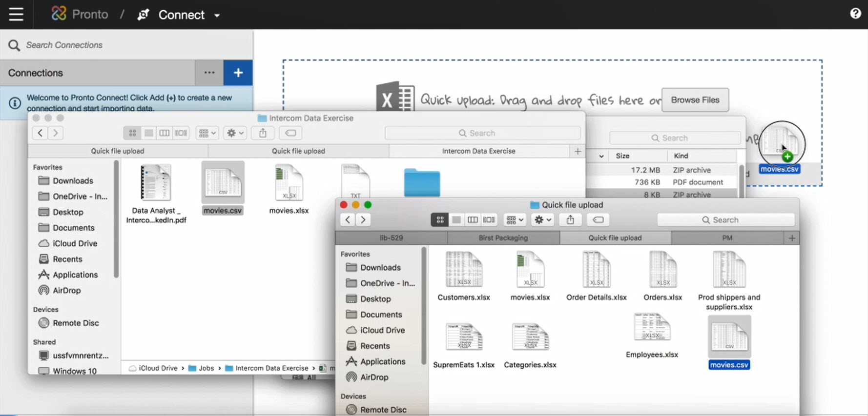The height and width of the screenshot is (416, 868).
Task: Expand the Connect module dropdown
Action: tap(217, 15)
